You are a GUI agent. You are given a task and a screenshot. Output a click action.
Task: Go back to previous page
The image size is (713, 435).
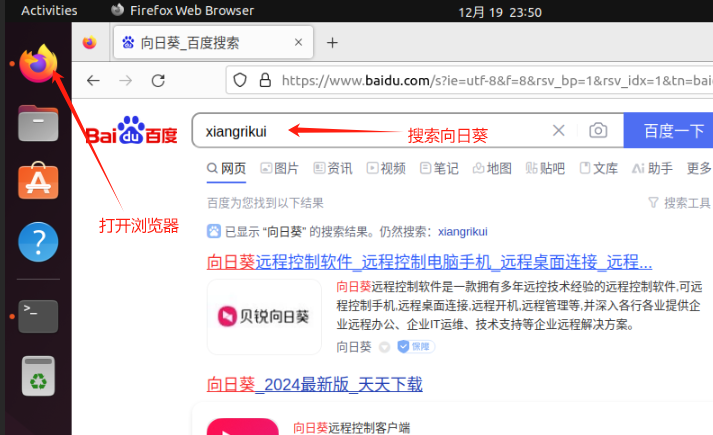pyautogui.click(x=93, y=81)
